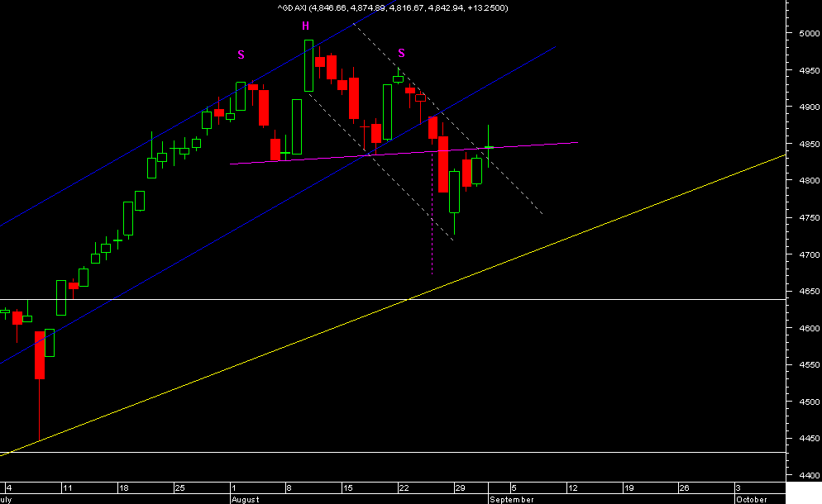
Task: Click the 4400 price axis label
Action: click(x=810, y=476)
